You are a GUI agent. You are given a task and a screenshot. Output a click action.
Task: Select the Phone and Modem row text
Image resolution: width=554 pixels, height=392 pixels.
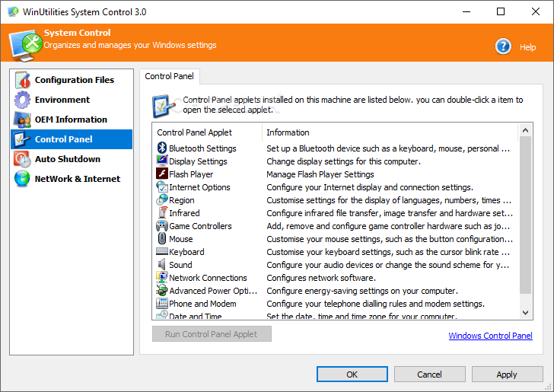coord(202,304)
